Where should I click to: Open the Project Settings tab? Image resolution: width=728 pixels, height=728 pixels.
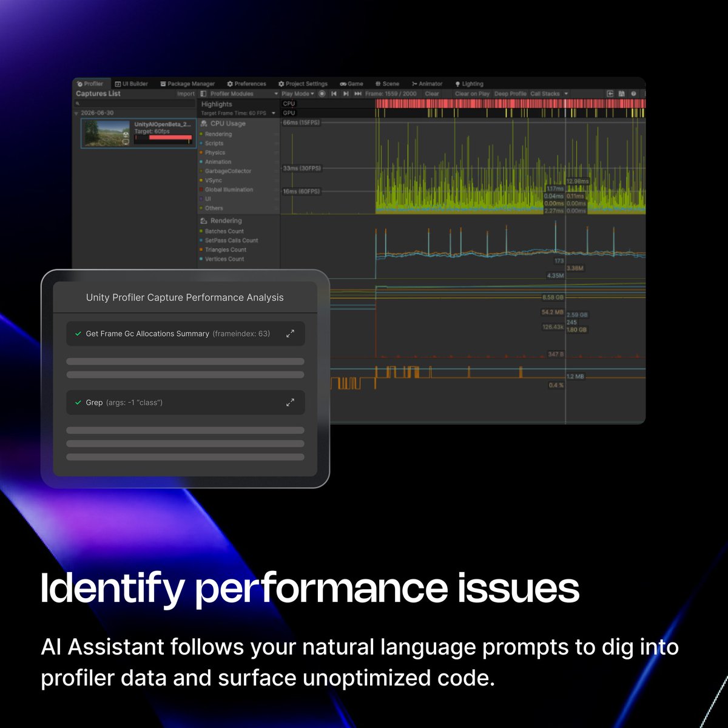[x=303, y=84]
